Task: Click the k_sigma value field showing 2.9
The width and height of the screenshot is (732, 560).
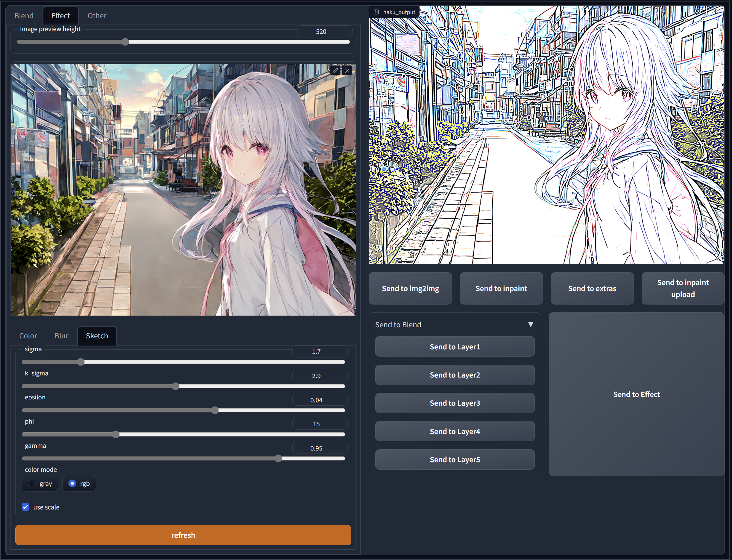Action: tap(320, 376)
